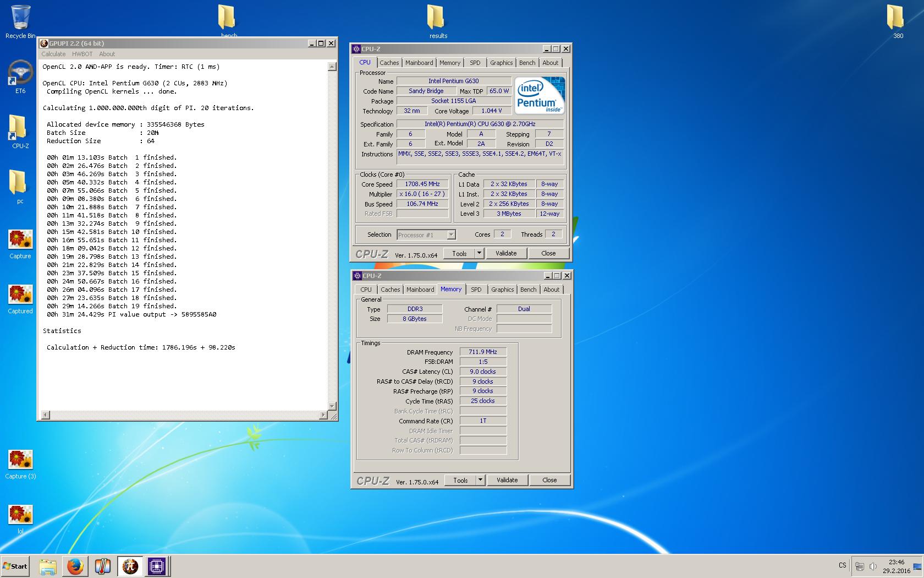Open the Recycle Bin desktop icon
This screenshot has height=578, width=924.
click(x=20, y=21)
